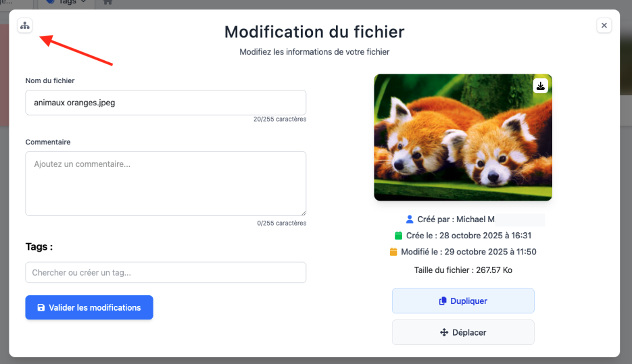Click the home icon behind the dialog
Image resolution: width=632 pixels, height=364 pixels.
(107, 3)
